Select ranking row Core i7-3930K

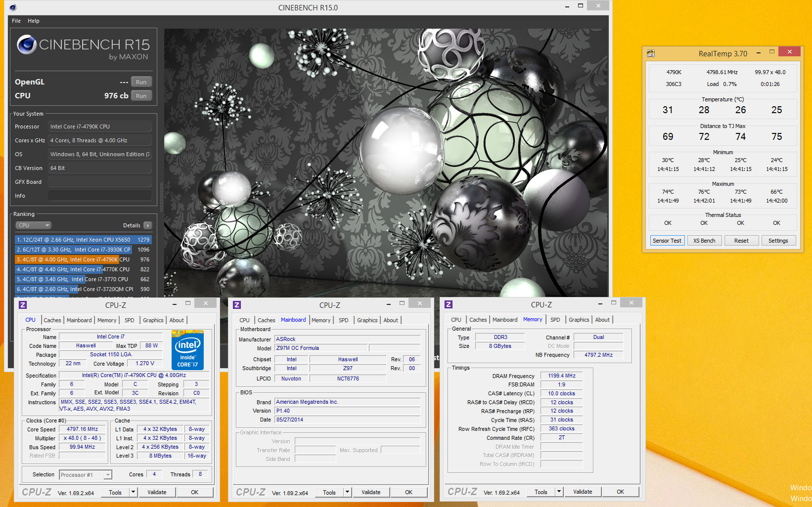[x=83, y=250]
